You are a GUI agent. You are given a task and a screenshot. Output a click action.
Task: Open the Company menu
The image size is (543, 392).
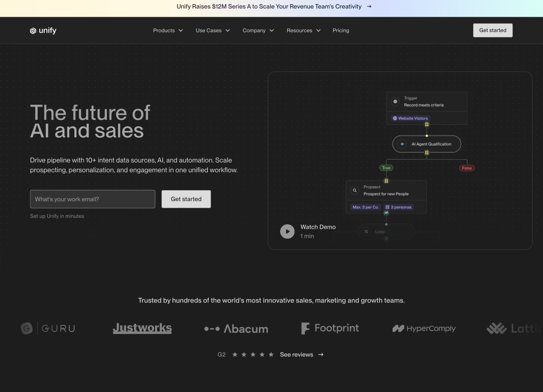pos(258,31)
